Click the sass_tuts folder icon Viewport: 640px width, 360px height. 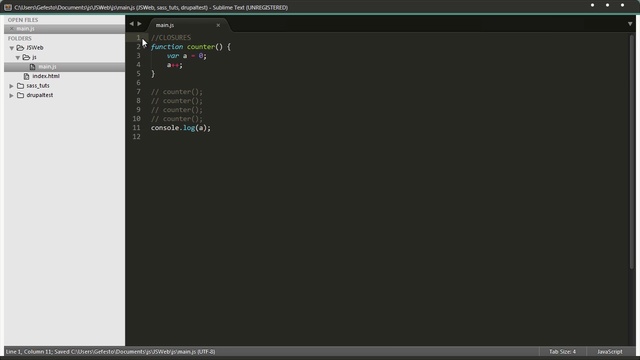click(x=20, y=86)
